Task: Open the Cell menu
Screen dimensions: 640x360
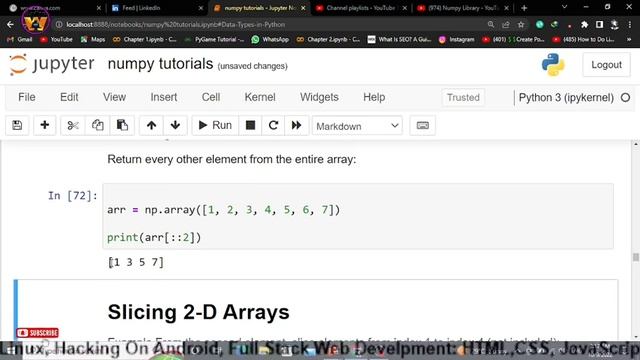Action: pos(211,97)
